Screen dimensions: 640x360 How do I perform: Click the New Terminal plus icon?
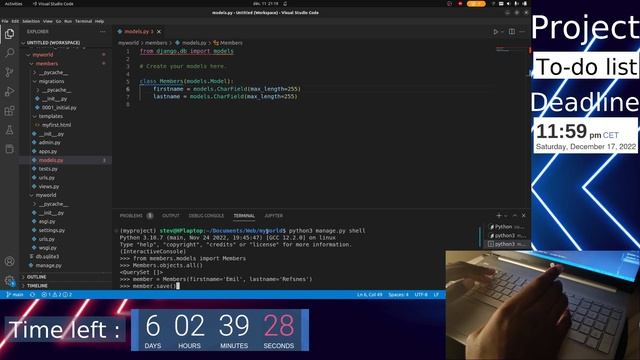(498, 216)
